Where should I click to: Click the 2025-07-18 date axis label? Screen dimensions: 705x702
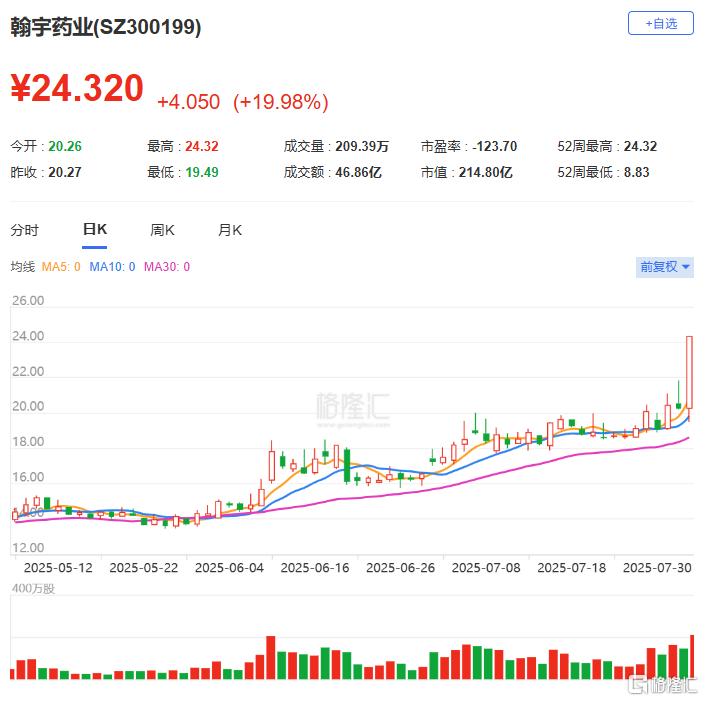pos(571,568)
